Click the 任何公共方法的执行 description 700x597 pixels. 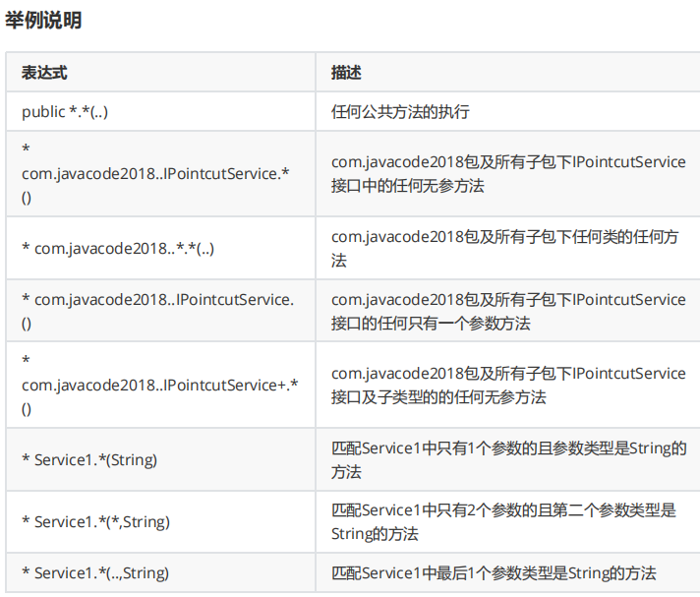click(400, 112)
